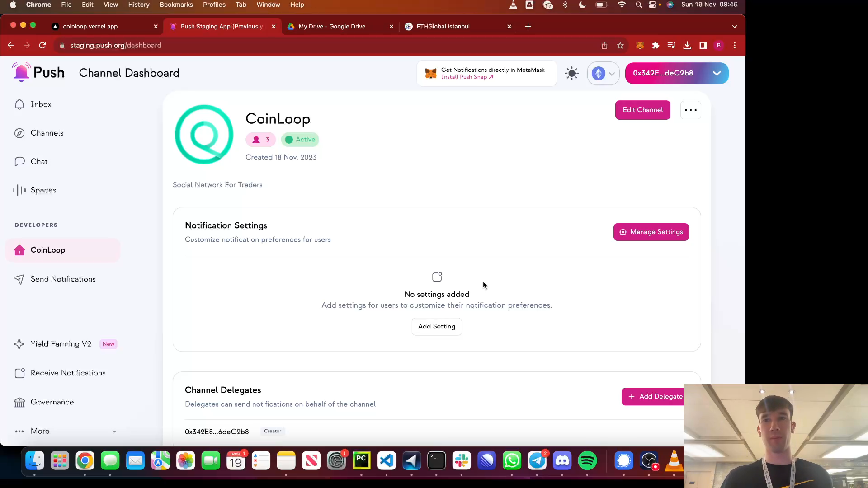Open Chrome side panel icon
868x488 pixels.
(703, 45)
